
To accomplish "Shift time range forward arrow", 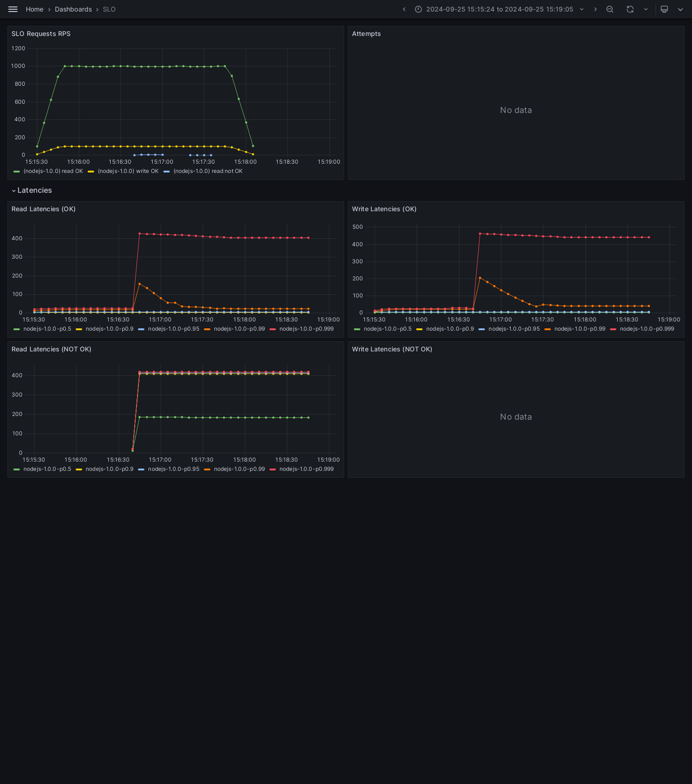I will pos(595,9).
